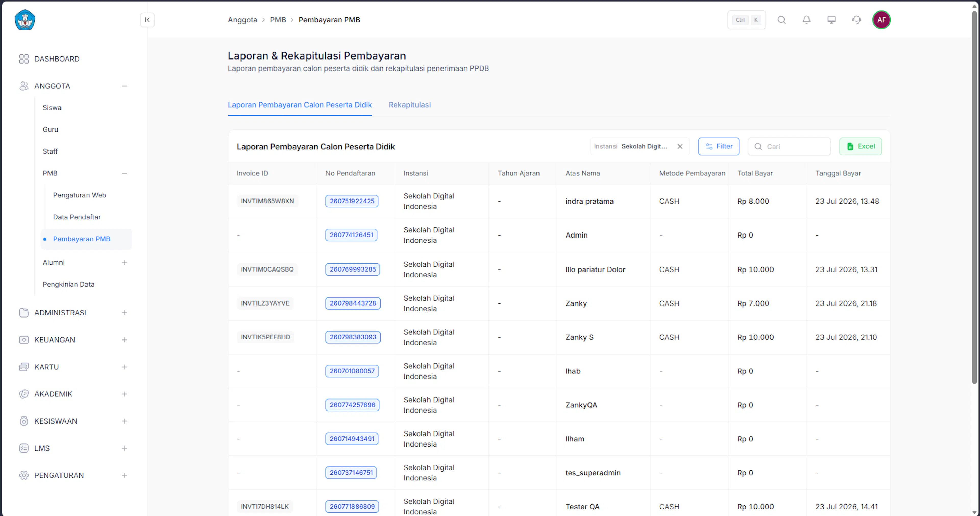Click the Kartu card icon
The width and height of the screenshot is (980, 516).
23,367
